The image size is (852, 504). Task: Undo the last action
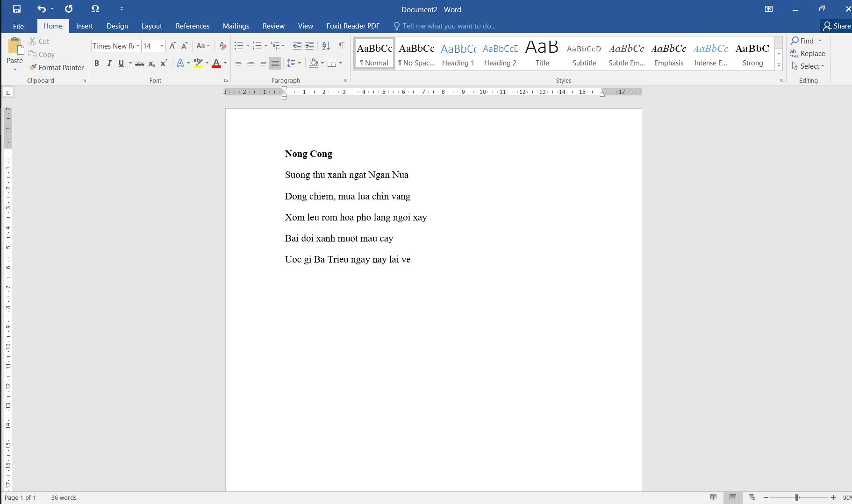[42, 9]
